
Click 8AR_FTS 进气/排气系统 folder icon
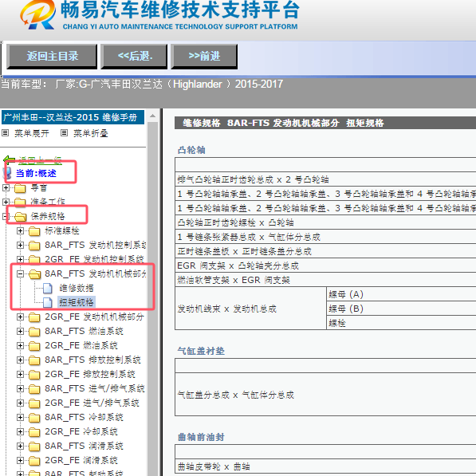click(34, 389)
